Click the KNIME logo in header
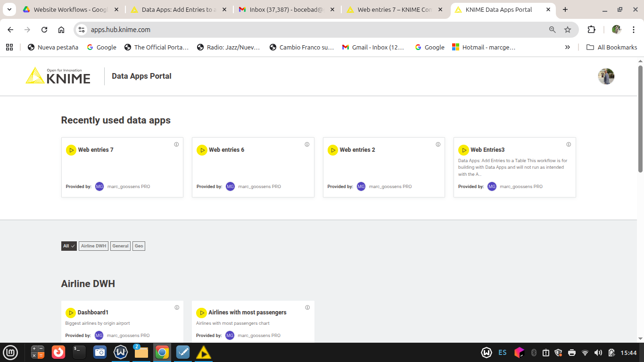The height and width of the screenshot is (362, 644). pyautogui.click(x=58, y=76)
